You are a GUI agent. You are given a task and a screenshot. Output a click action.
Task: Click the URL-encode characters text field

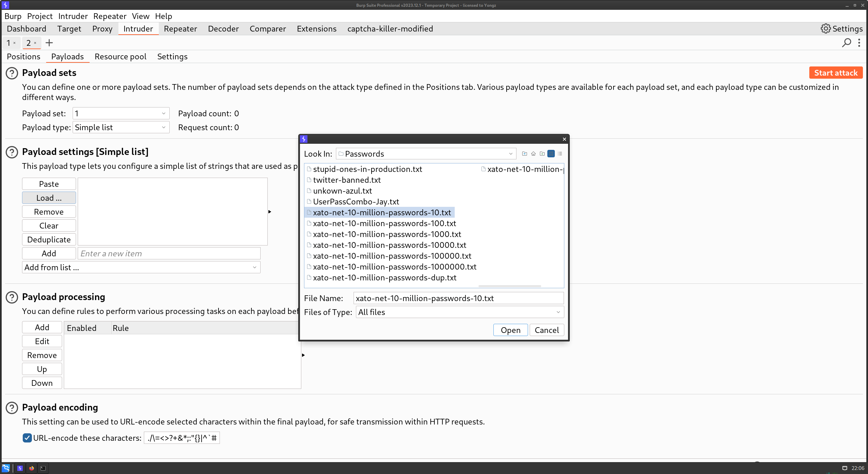[x=182, y=438]
